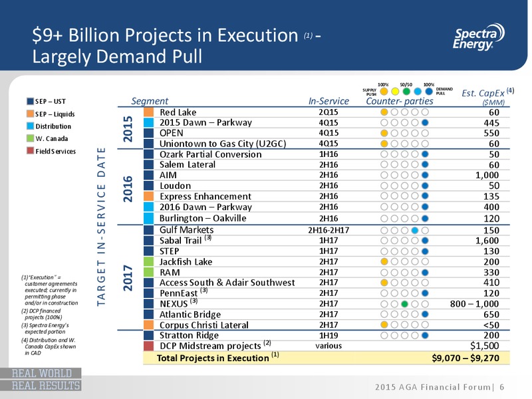Click the W. Canada green legend swatch
Viewport: 532px width, 399px height.
pyautogui.click(x=30, y=138)
